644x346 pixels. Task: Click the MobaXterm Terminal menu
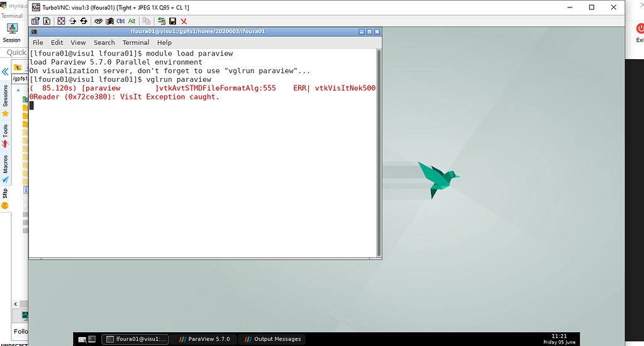pyautogui.click(x=11, y=16)
